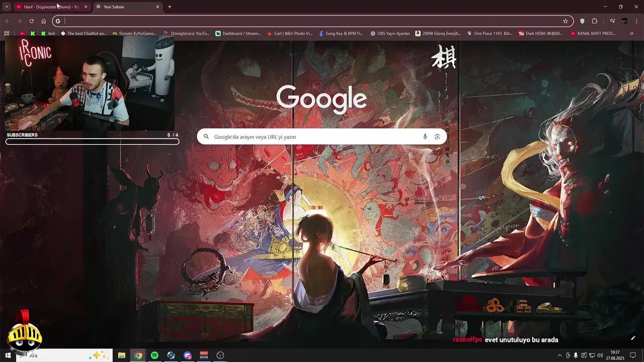Open File Explorer from the taskbar
This screenshot has width=644, height=362.
click(122, 355)
